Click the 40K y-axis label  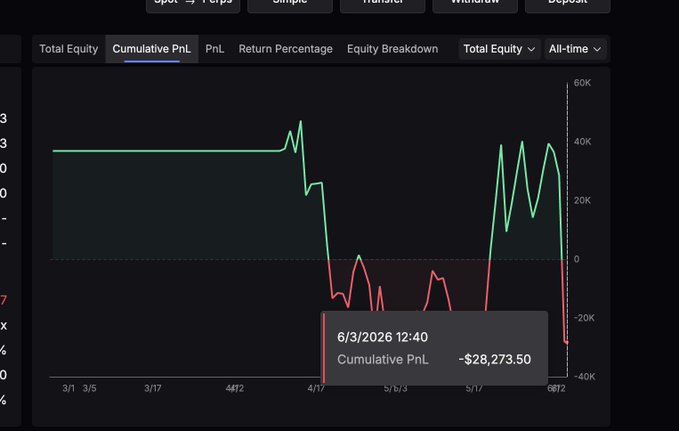[x=582, y=142]
